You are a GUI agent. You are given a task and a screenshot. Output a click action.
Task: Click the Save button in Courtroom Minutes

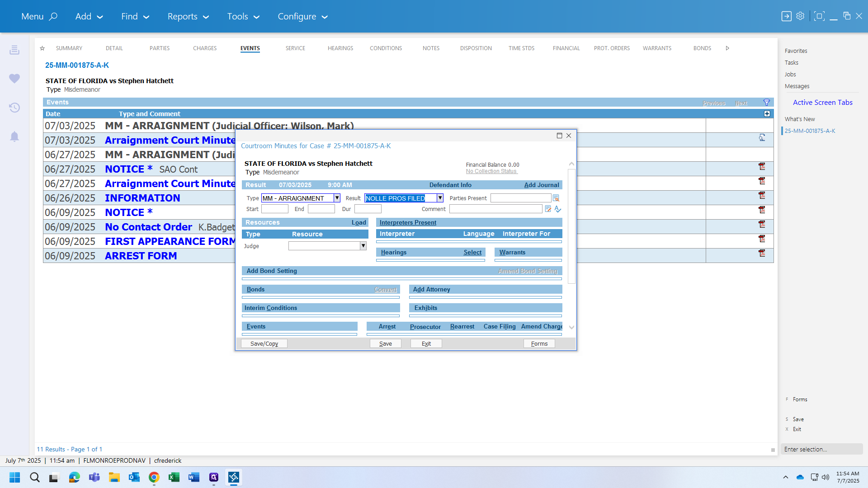(385, 344)
